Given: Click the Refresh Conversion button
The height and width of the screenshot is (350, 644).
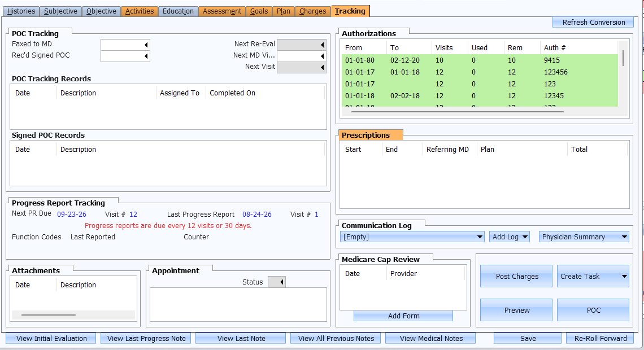Looking at the screenshot, I should (x=594, y=22).
